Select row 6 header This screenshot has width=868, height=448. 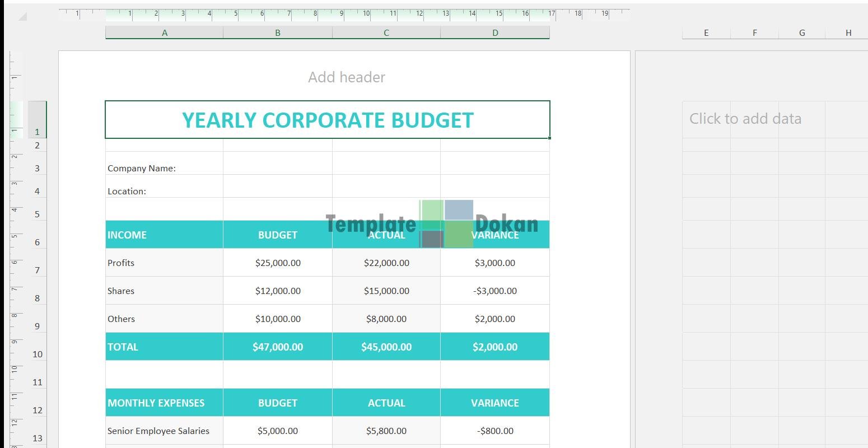coord(37,242)
